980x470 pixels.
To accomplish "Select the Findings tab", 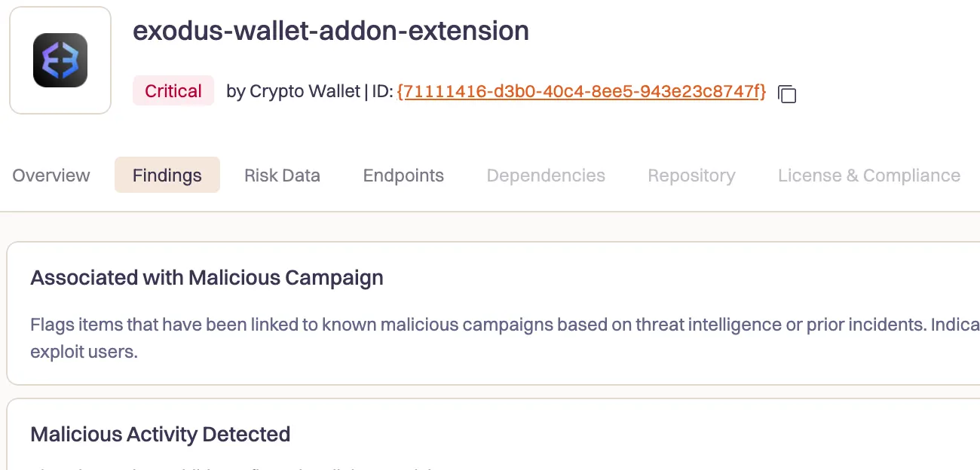I will [167, 175].
